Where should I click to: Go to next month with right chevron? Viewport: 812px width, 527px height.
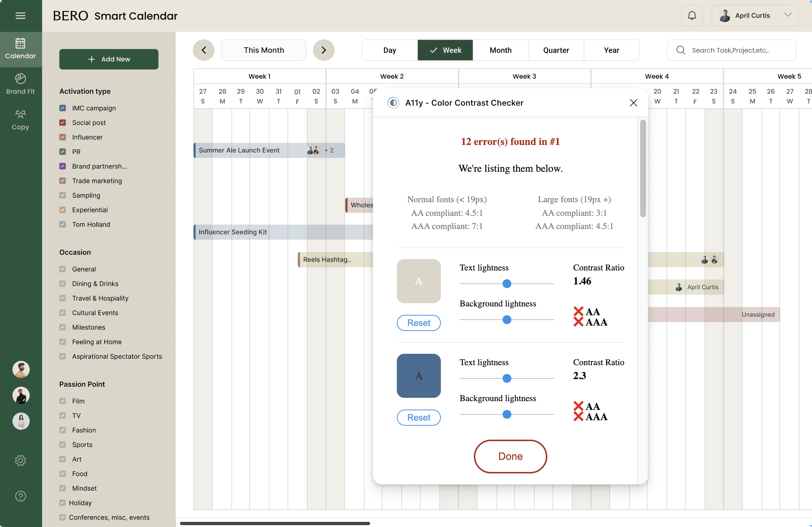click(323, 50)
